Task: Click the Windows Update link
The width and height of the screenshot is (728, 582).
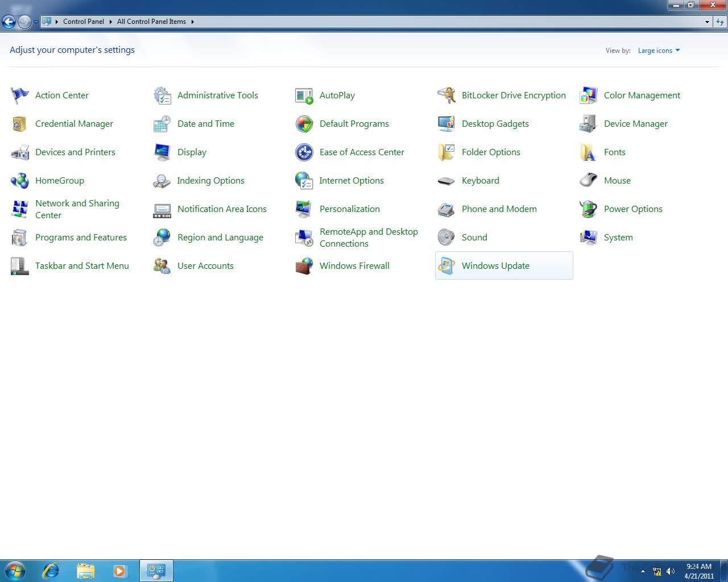Action: 495,266
